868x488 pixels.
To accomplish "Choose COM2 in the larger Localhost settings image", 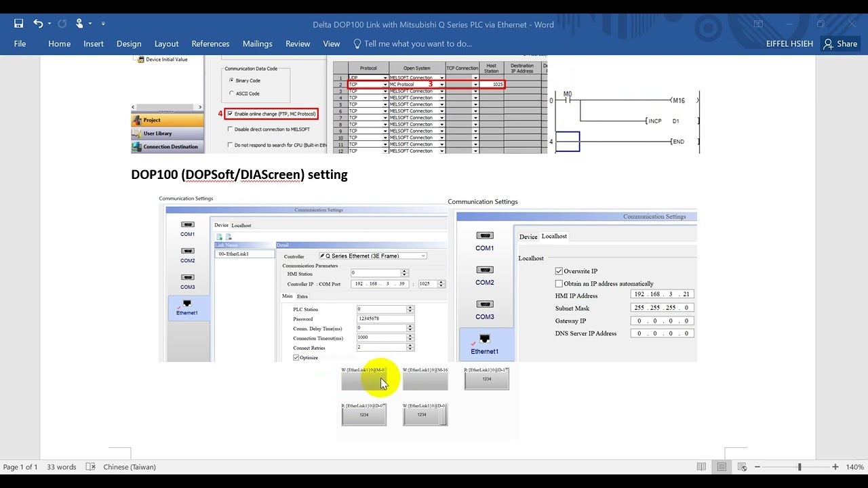I will pyautogui.click(x=484, y=275).
